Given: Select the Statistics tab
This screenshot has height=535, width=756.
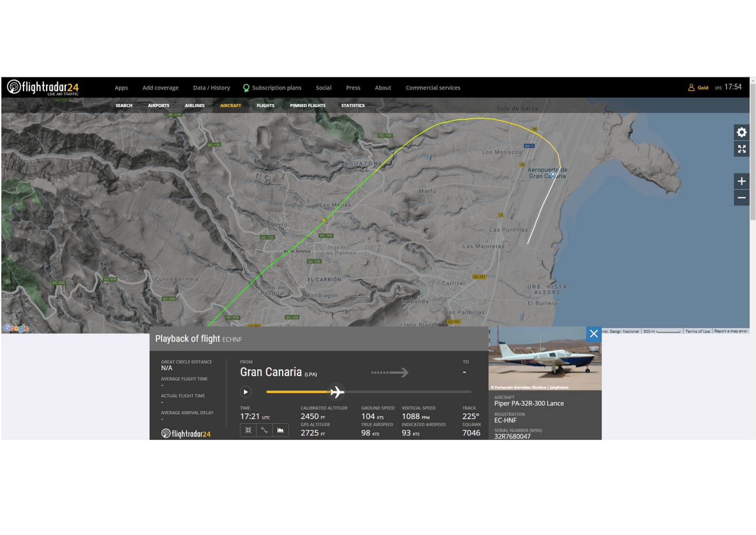Looking at the screenshot, I should click(353, 106).
